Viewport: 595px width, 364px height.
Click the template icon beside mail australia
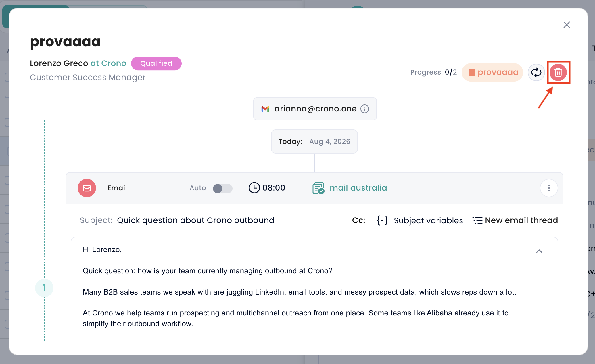coord(318,188)
